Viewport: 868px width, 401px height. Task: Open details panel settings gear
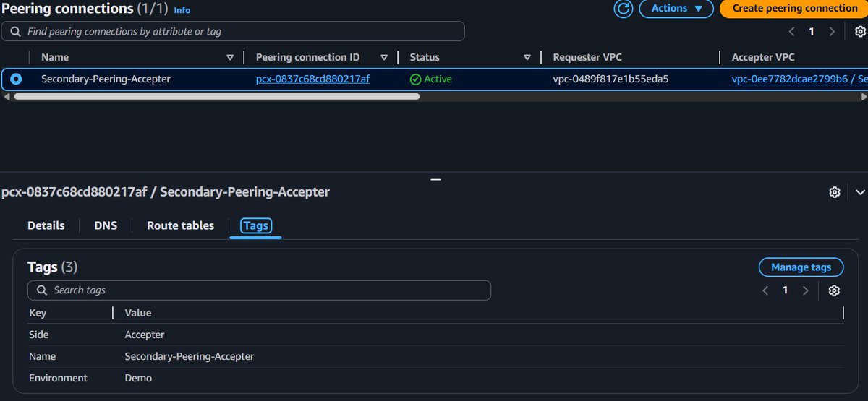pyautogui.click(x=835, y=192)
